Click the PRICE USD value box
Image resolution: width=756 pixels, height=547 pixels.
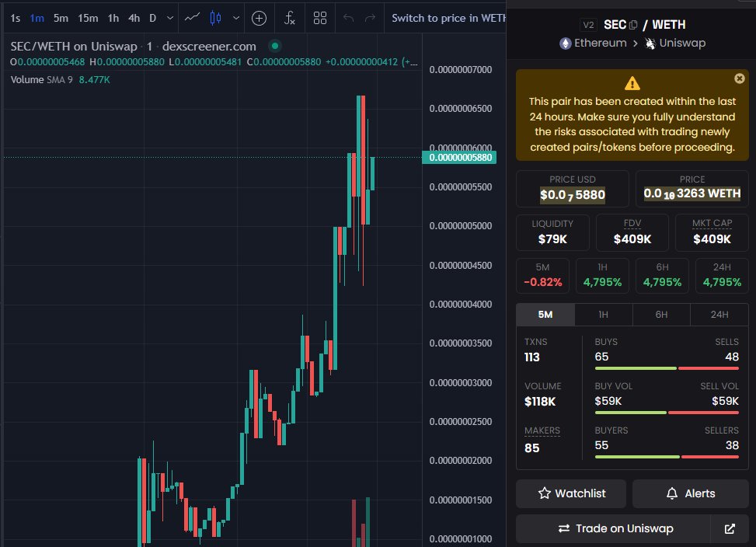(x=573, y=189)
